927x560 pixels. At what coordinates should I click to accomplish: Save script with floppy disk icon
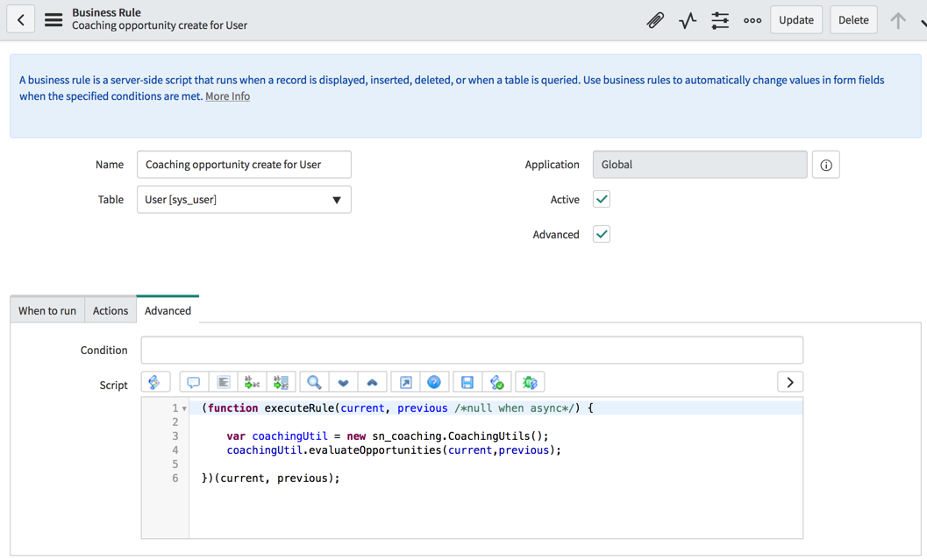pyautogui.click(x=467, y=382)
